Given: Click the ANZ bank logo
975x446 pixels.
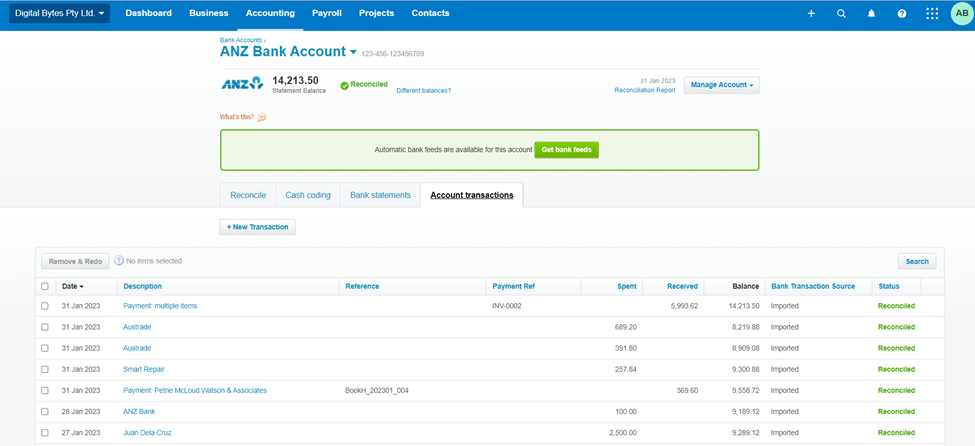Looking at the screenshot, I should coord(243,84).
